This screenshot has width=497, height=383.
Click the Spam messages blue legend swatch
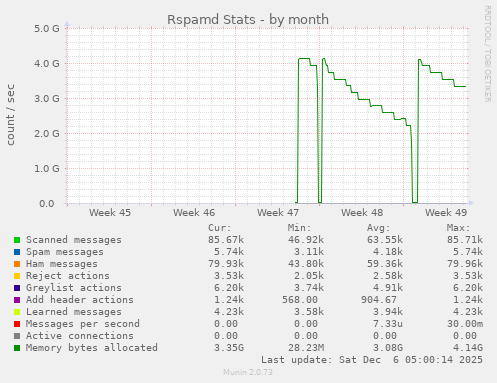click(17, 252)
